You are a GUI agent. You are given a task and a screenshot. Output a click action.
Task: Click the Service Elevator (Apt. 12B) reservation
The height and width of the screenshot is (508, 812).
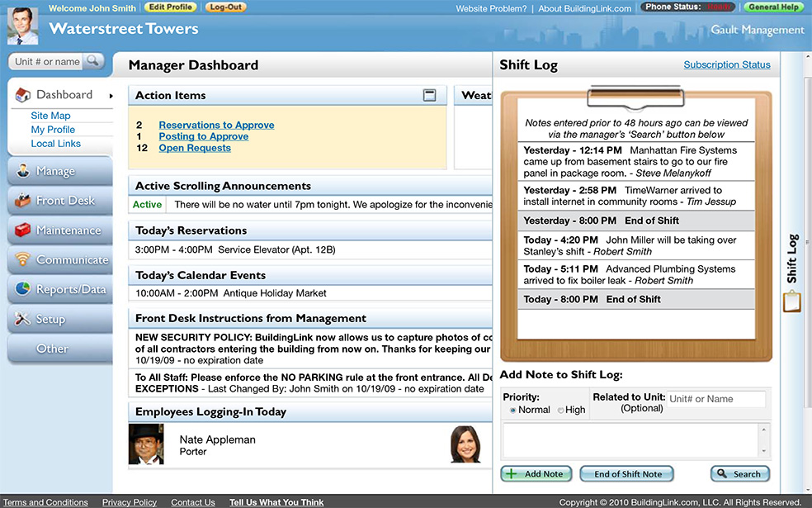point(276,249)
